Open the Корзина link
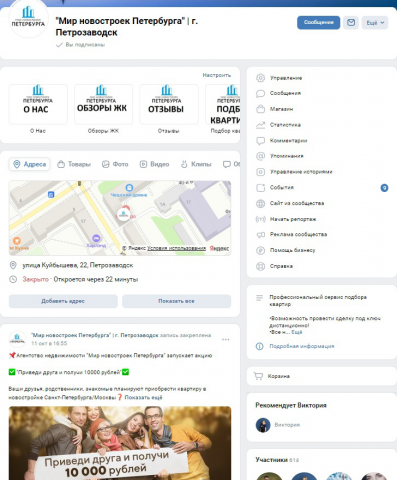Screen dimensions: 397x480 [279, 376]
